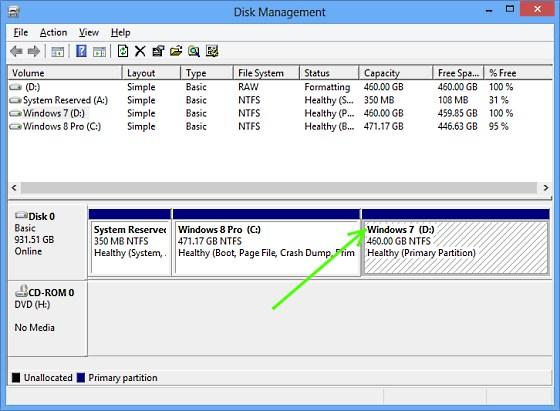
Task: Click the Delete X toolbar icon
Action: coord(140,51)
